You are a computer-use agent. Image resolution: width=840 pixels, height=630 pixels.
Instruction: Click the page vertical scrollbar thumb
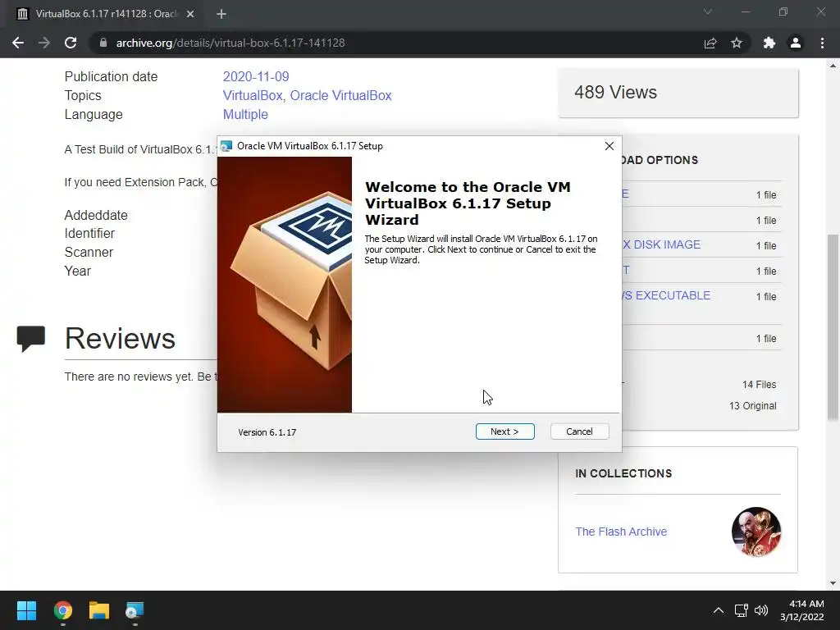pos(833,326)
